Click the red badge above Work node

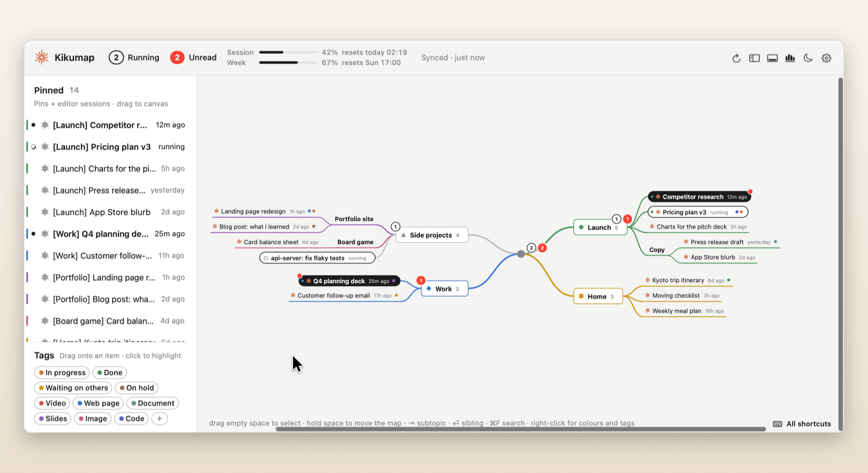coord(421,281)
